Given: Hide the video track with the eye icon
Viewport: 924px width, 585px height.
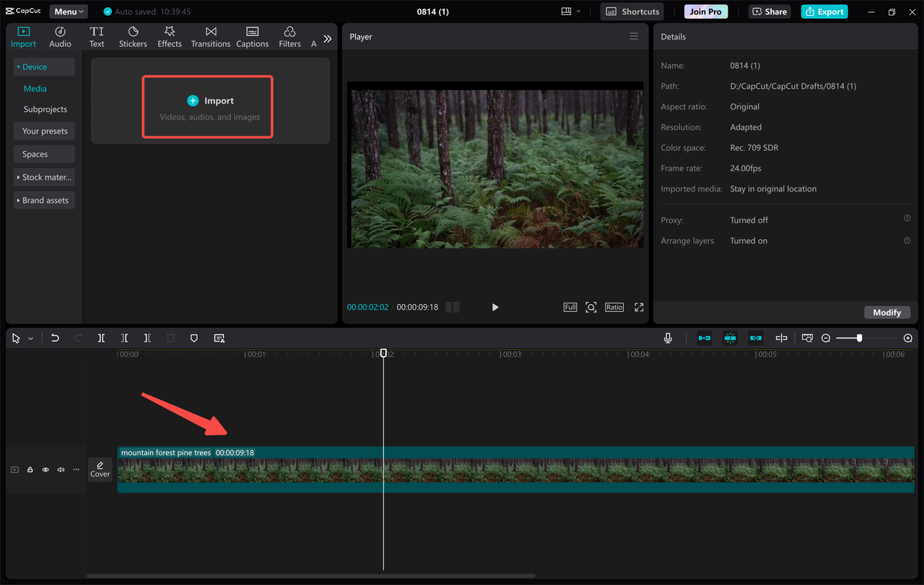Looking at the screenshot, I should pos(45,469).
